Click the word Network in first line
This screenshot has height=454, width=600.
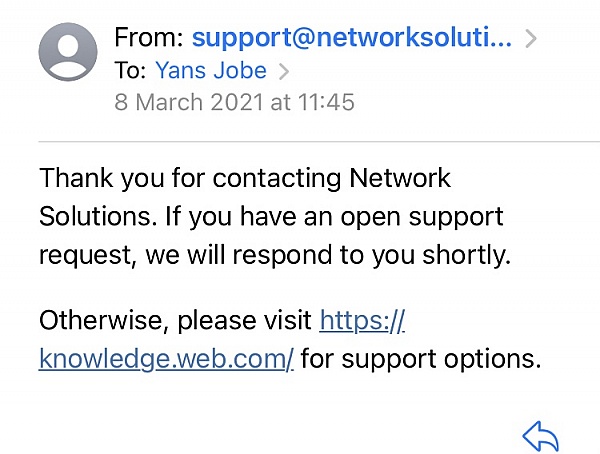tap(400, 178)
